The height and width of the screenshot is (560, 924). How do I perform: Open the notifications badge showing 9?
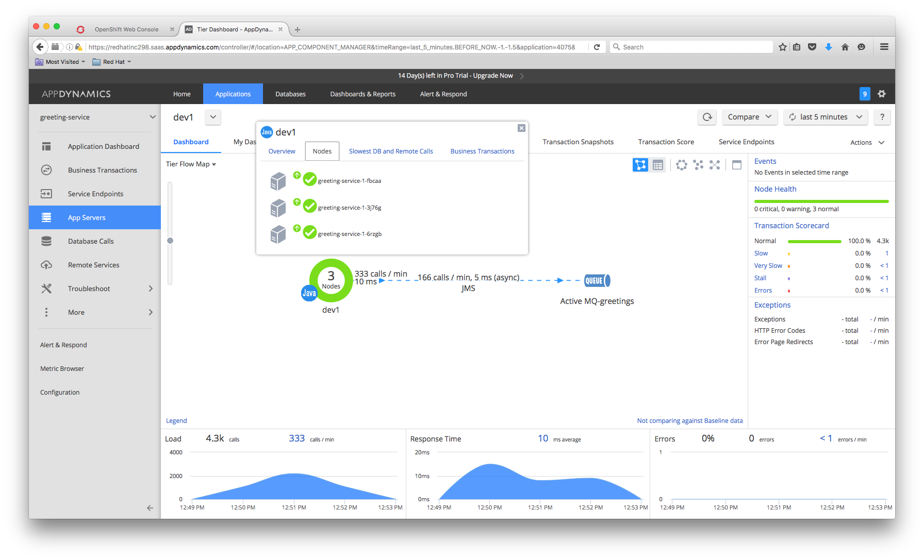(865, 94)
